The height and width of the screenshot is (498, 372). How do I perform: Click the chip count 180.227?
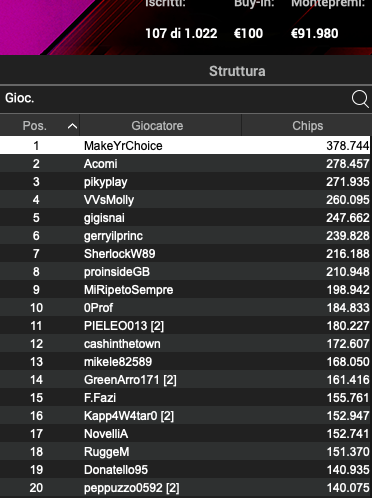point(348,325)
